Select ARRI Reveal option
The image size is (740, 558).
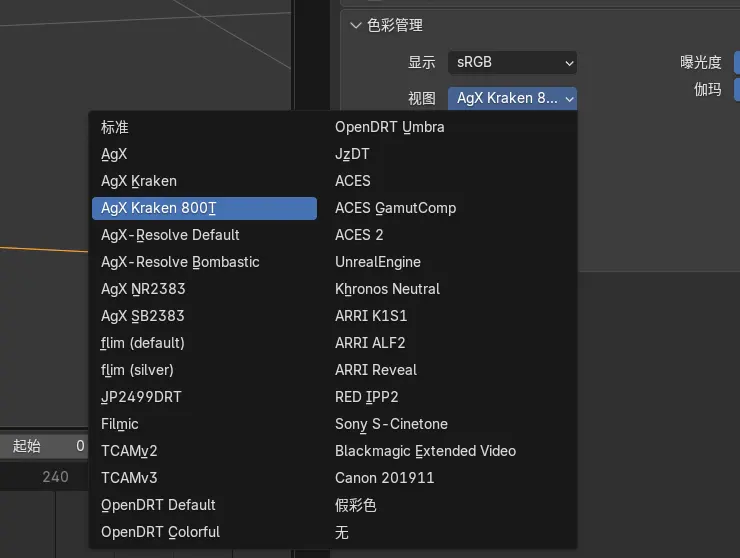[x=451, y=370]
